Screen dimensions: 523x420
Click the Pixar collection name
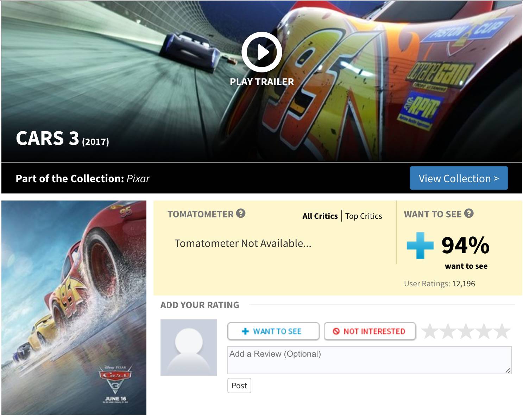pos(138,179)
